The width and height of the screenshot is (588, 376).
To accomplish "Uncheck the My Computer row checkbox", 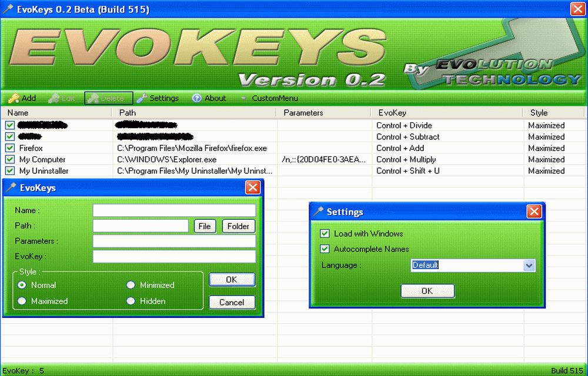I will tap(10, 159).
